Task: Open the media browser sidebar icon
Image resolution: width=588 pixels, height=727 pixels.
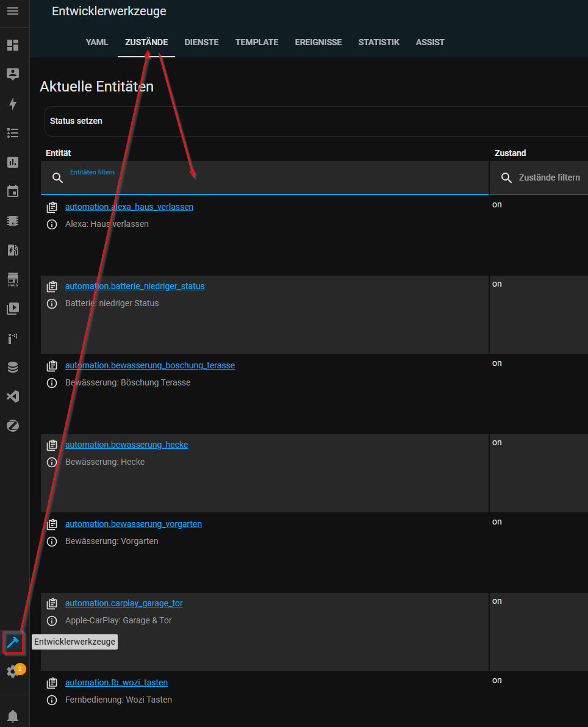Action: (x=13, y=309)
